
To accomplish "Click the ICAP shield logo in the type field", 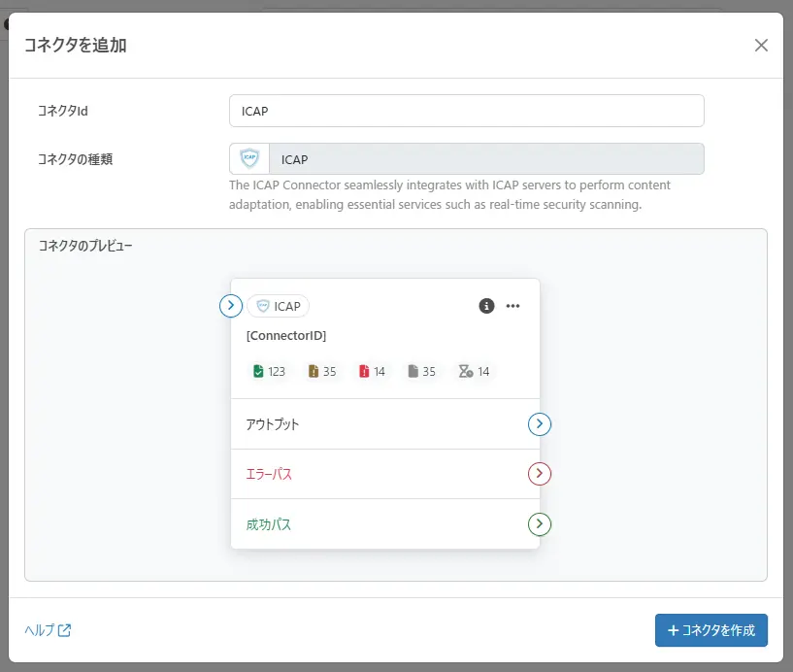I will (x=248, y=158).
